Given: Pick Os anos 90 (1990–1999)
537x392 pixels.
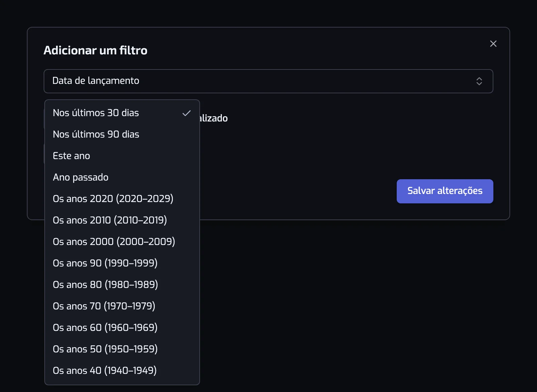Looking at the screenshot, I should (122, 263).
